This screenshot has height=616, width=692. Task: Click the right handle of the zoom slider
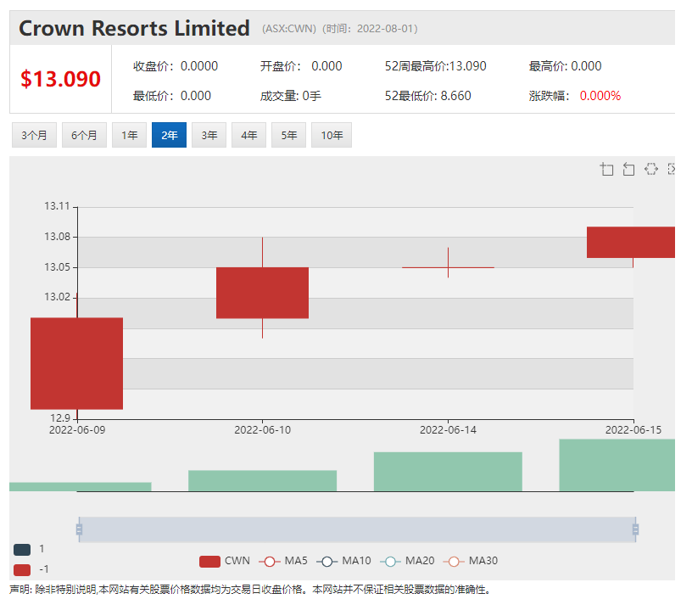(635, 529)
